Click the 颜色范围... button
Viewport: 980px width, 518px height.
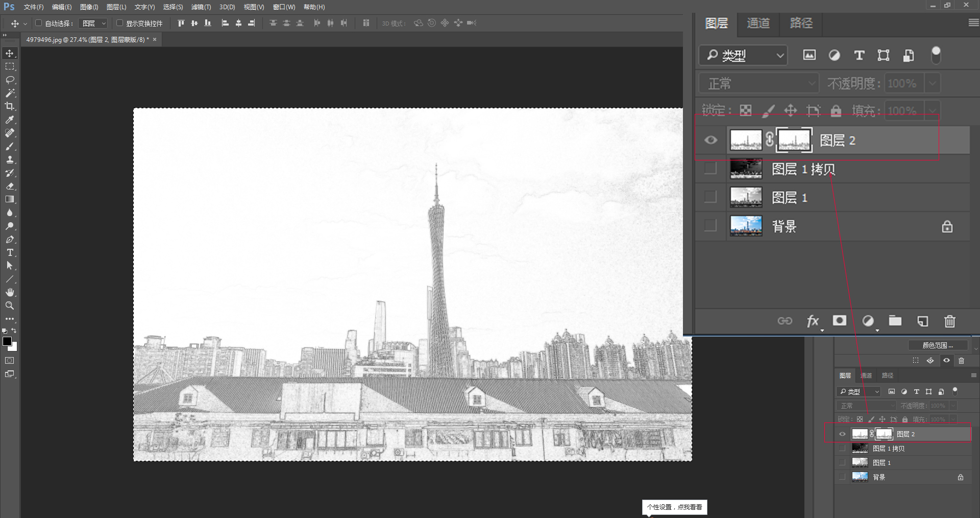point(938,345)
